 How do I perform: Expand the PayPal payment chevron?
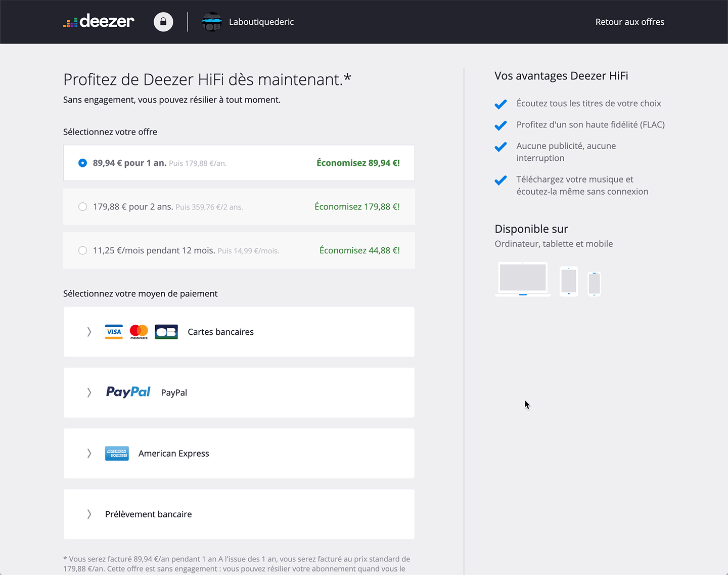[89, 392]
